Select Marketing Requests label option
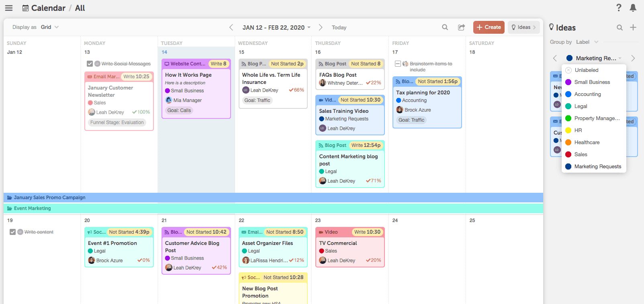Viewport: 644px width, 304px height. pyautogui.click(x=594, y=166)
